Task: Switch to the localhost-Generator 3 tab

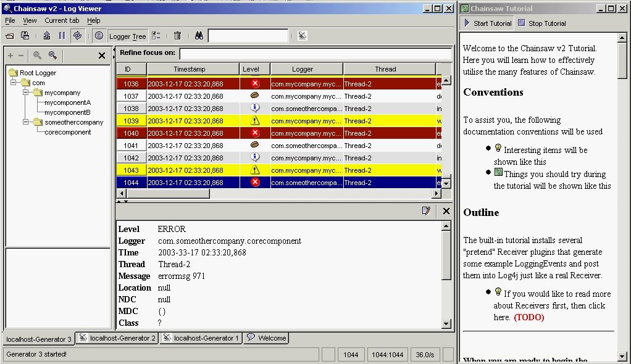Action: click(39, 339)
